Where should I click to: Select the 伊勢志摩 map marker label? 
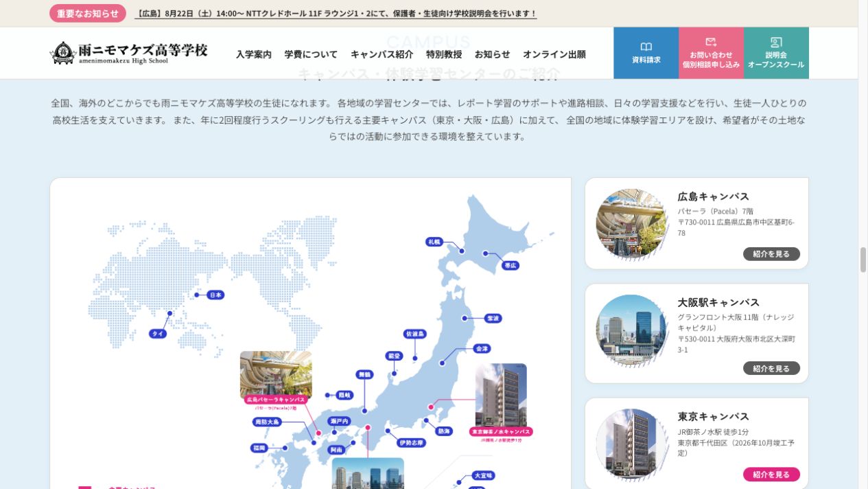412,443
